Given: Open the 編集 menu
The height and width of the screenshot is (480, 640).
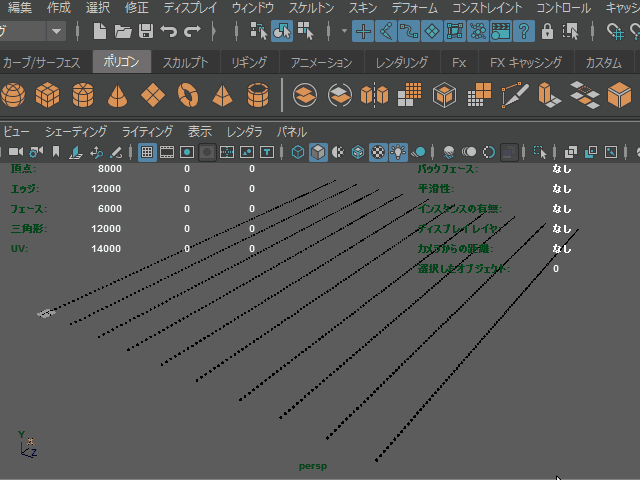Looking at the screenshot, I should click(20, 8).
